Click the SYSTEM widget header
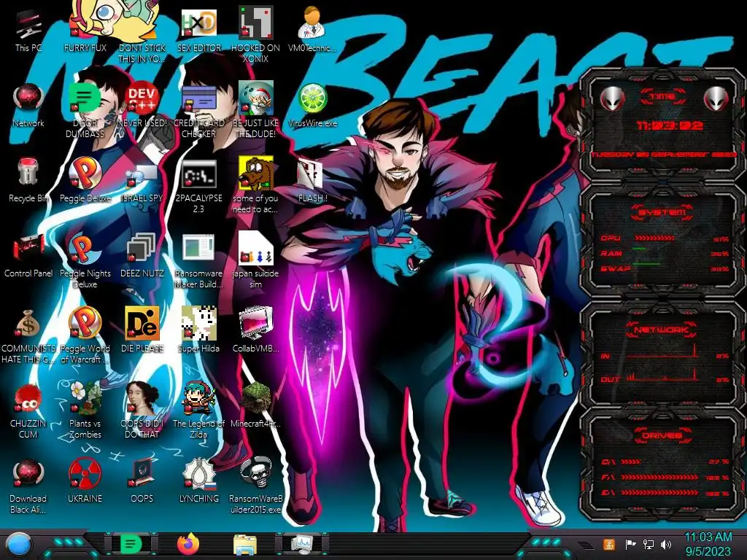 (x=662, y=212)
